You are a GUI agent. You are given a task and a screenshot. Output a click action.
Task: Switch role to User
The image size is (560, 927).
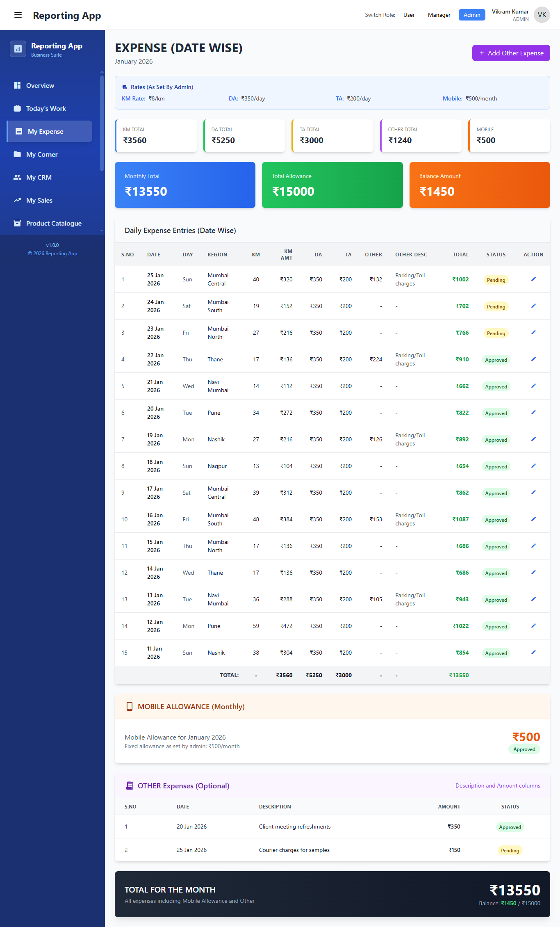tap(409, 15)
